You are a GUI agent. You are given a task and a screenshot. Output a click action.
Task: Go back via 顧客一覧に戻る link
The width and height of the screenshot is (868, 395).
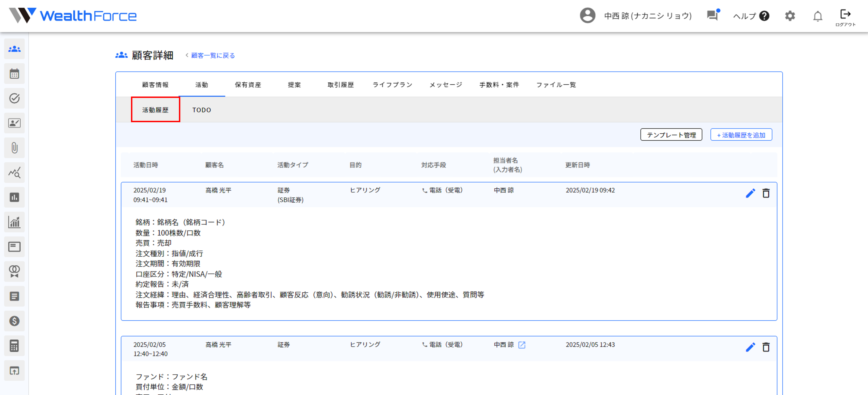pyautogui.click(x=213, y=55)
